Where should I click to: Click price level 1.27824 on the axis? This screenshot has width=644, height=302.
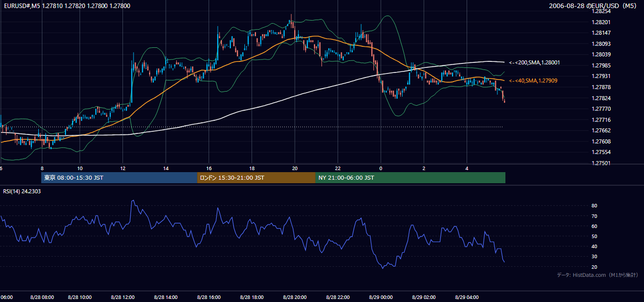(602, 98)
